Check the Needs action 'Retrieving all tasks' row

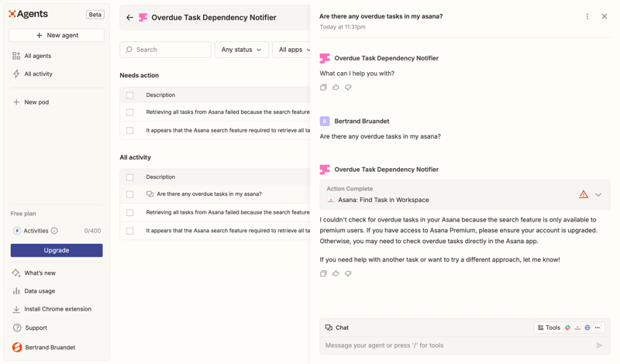(x=129, y=112)
